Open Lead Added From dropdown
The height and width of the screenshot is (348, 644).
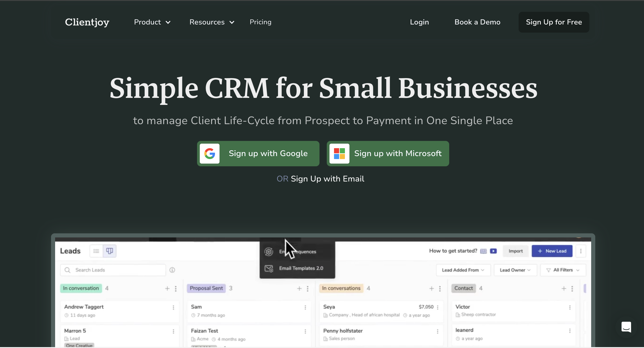point(463,270)
